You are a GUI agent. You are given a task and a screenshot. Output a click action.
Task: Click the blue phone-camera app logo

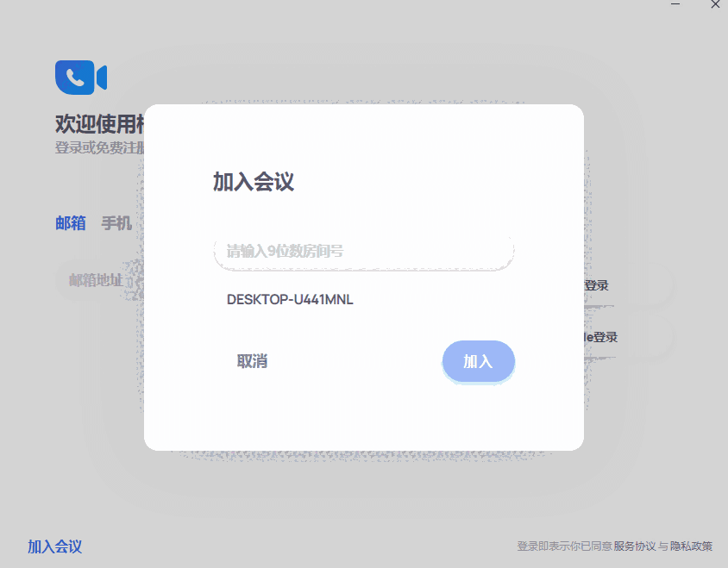click(80, 77)
